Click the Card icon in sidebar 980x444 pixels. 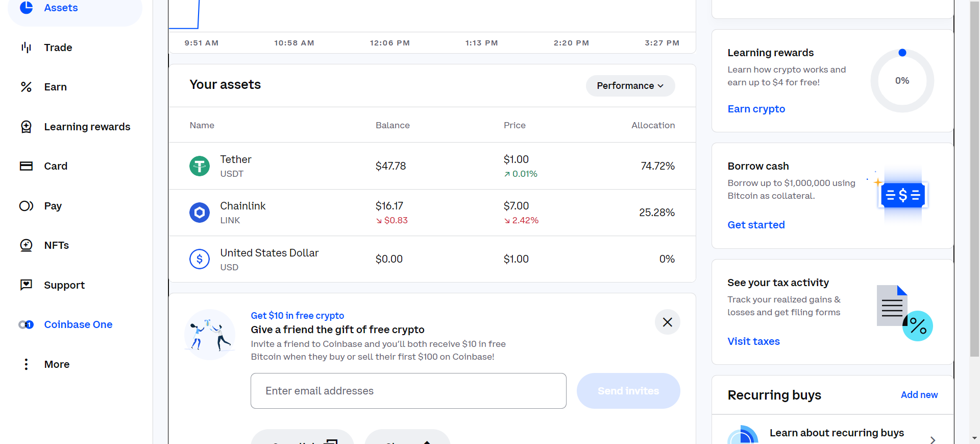26,166
